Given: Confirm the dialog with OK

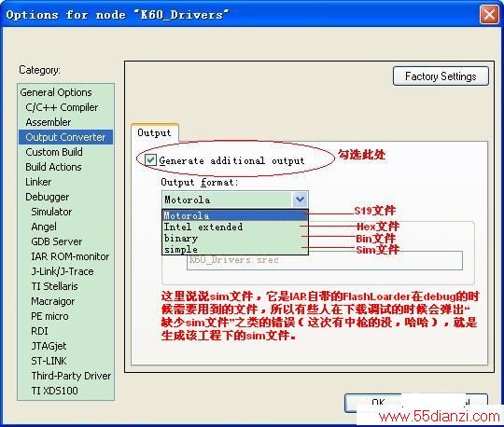Looking at the screenshot, I should point(372,403).
